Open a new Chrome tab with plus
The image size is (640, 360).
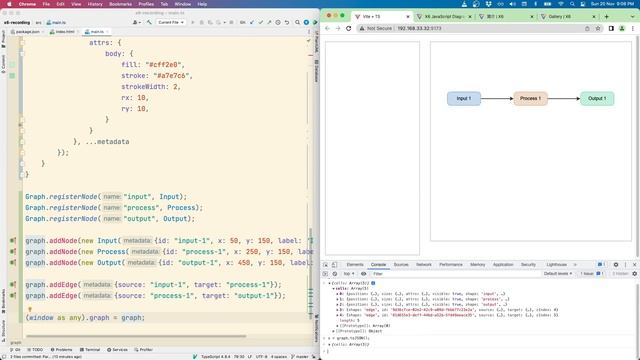[x=607, y=17]
